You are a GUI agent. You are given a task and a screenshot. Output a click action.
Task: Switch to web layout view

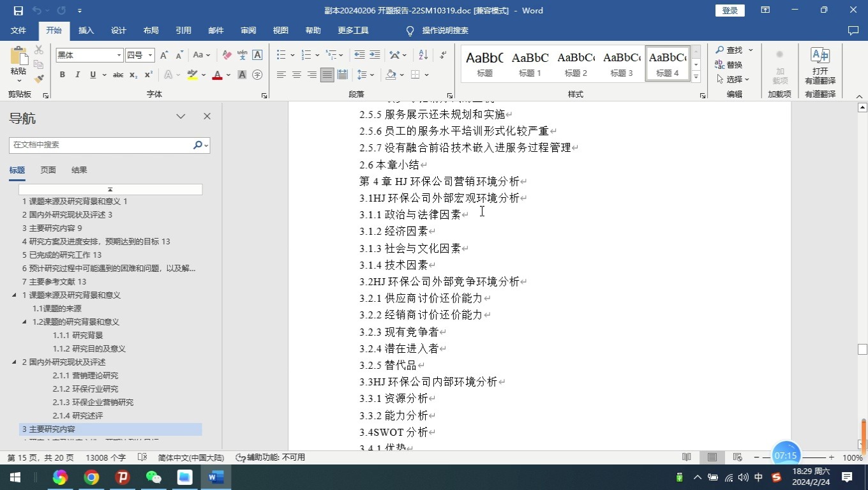[x=737, y=457]
